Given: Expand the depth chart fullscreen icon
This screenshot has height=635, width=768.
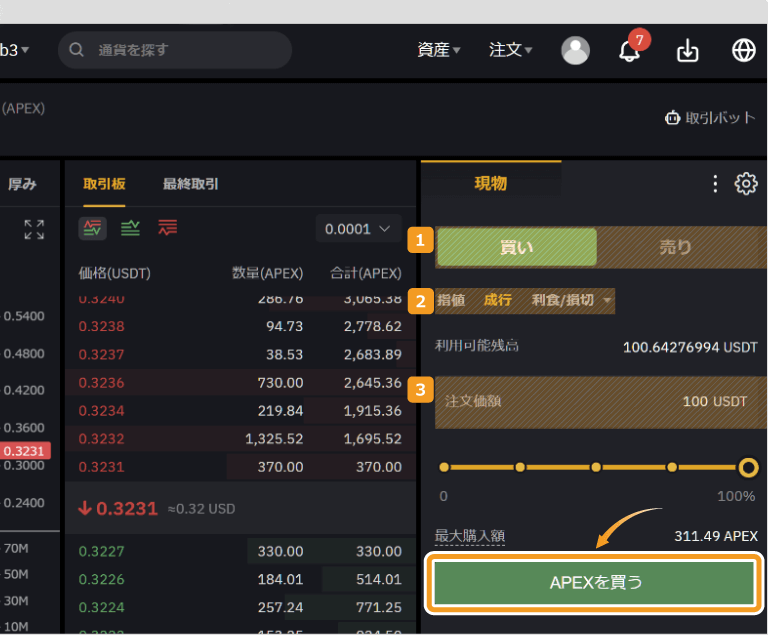Looking at the screenshot, I should [34, 229].
